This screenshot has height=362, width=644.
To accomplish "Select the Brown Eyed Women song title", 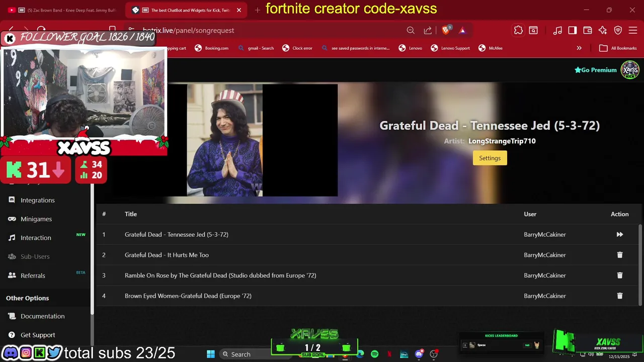I will point(188,296).
